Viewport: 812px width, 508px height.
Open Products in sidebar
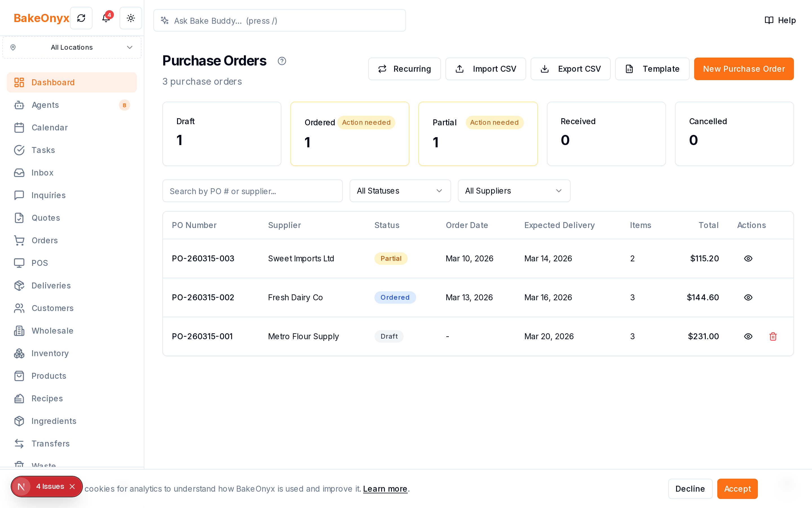point(72,376)
